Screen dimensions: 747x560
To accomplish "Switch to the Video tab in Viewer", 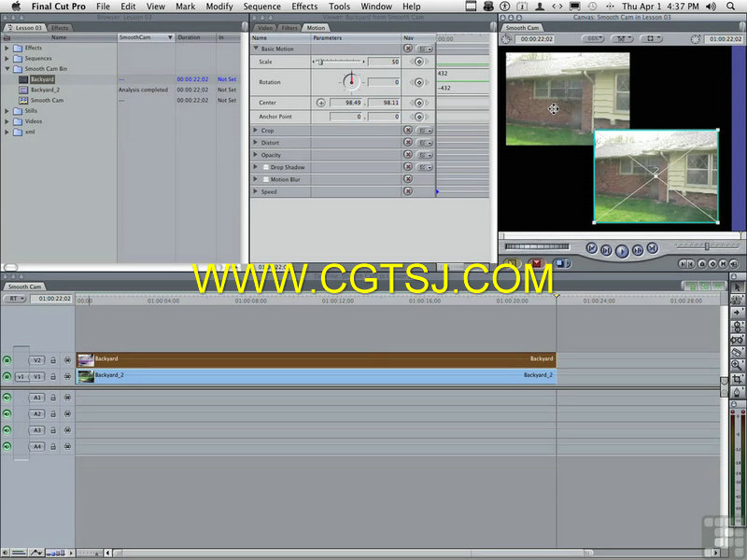I will click(x=265, y=28).
